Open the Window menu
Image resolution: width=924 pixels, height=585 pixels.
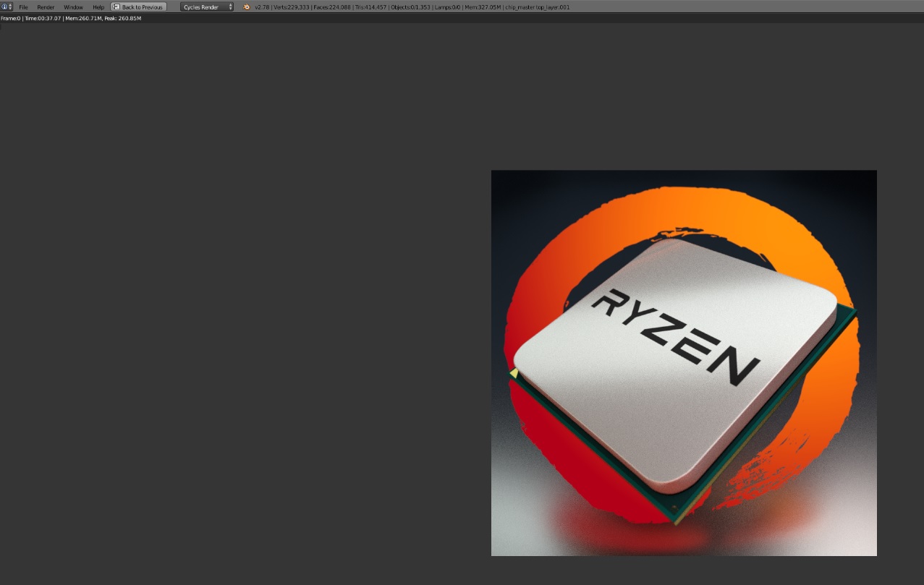pyautogui.click(x=73, y=7)
